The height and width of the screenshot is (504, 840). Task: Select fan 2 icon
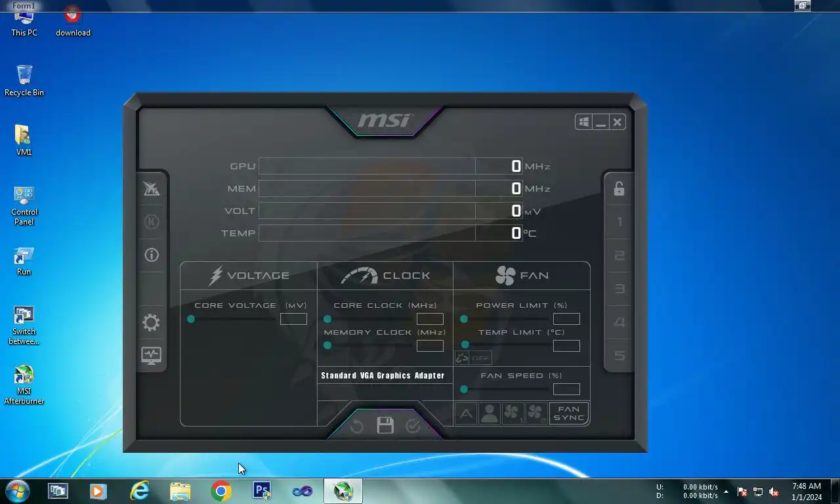(x=535, y=413)
